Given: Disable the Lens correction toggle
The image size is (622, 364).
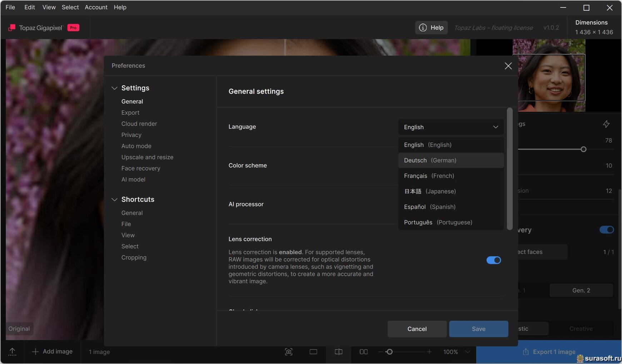Looking at the screenshot, I should 493,260.
